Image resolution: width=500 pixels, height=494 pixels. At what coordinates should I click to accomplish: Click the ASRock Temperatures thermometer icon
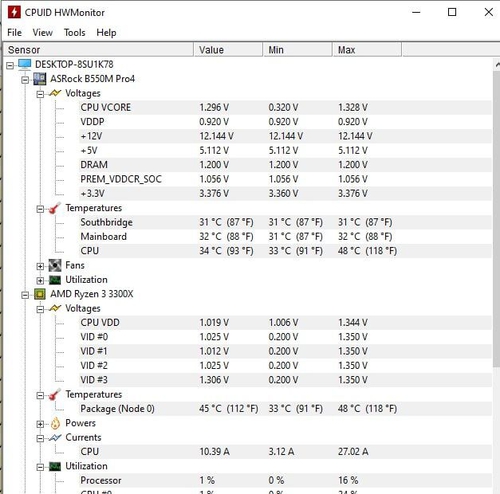tap(55, 208)
